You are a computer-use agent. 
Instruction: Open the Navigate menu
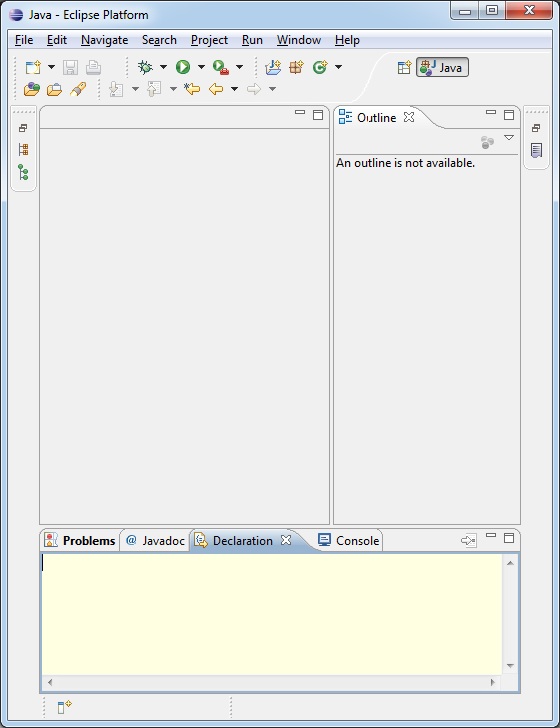coord(104,40)
